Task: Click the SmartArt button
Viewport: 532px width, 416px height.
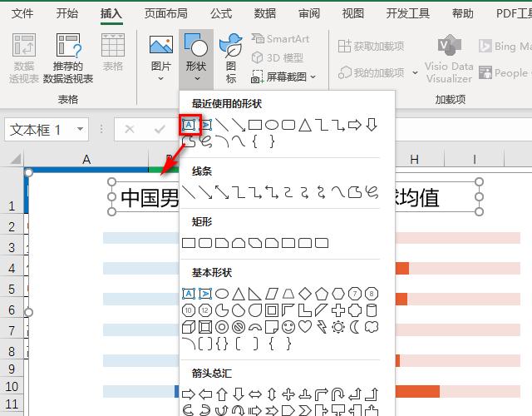Action: pyautogui.click(x=281, y=39)
